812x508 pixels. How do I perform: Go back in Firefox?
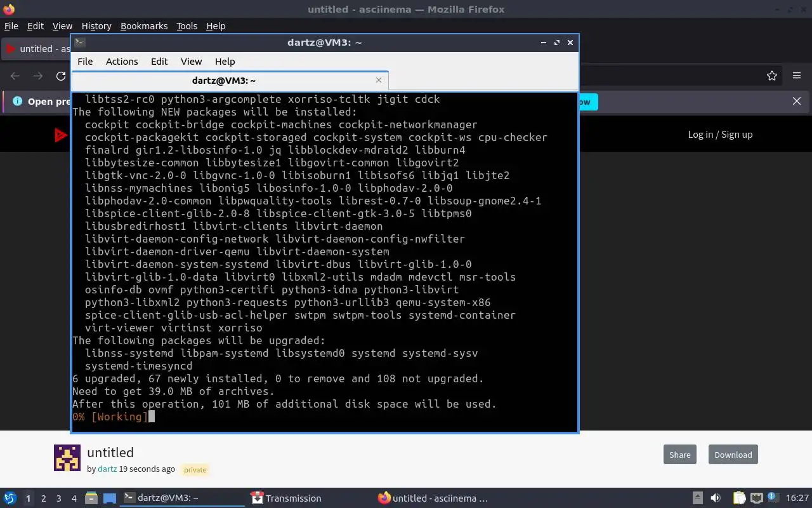(x=15, y=76)
